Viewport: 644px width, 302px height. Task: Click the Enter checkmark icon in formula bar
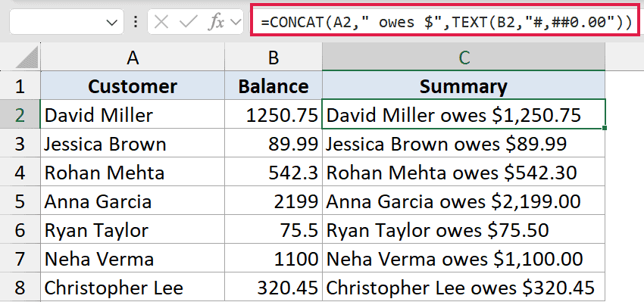(x=189, y=22)
